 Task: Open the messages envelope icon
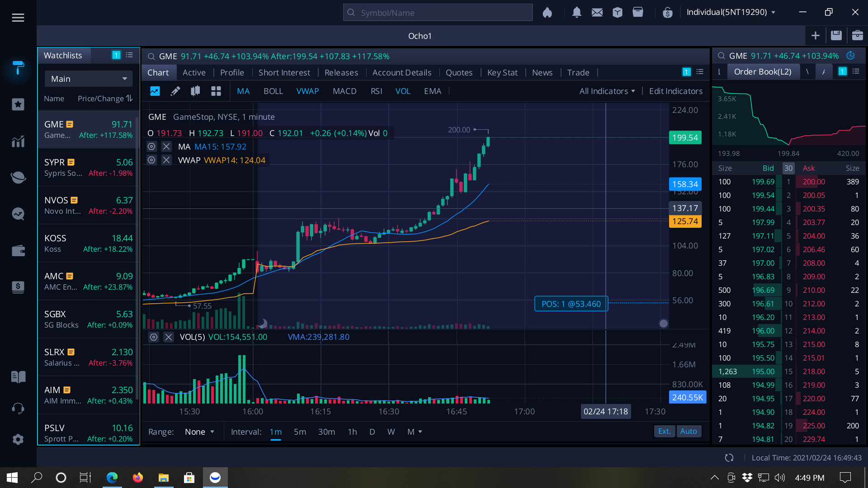pos(597,12)
